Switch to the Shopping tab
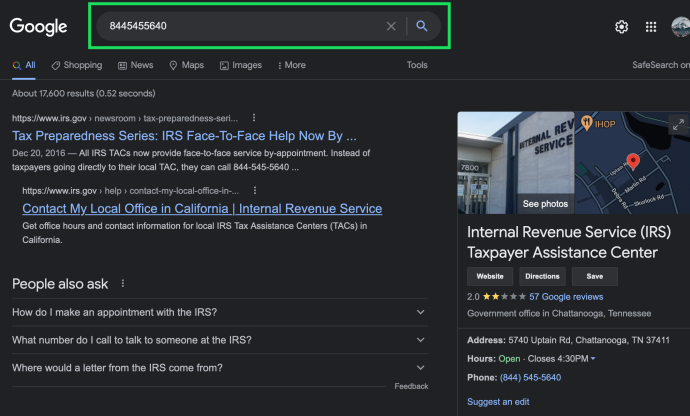The height and width of the screenshot is (416, 690). click(77, 65)
